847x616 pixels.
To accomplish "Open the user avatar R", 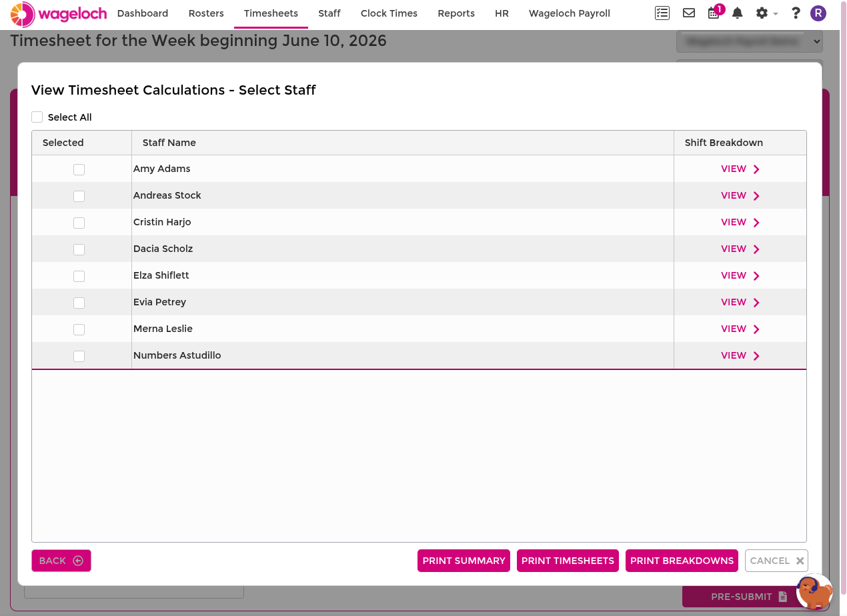I will [818, 13].
